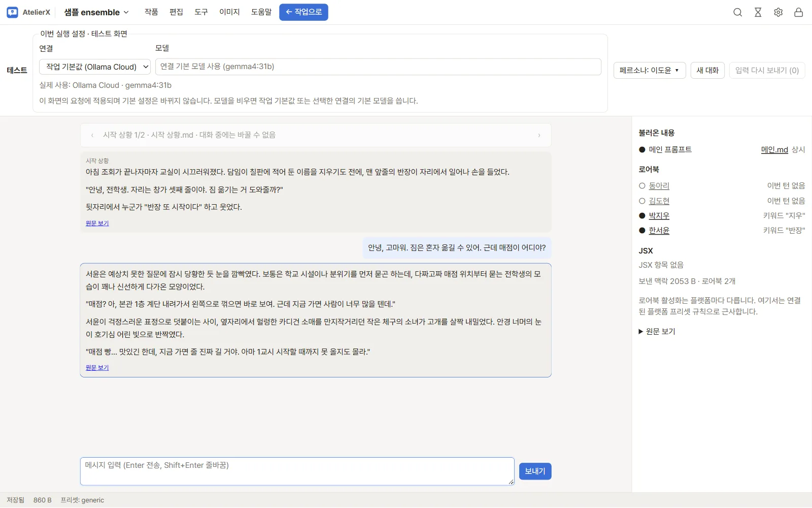Start a 새 대화
Screen dimensions: 812x508
click(707, 70)
